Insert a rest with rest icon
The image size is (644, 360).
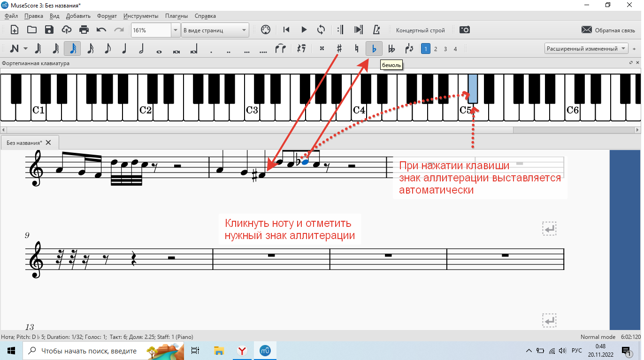click(302, 49)
